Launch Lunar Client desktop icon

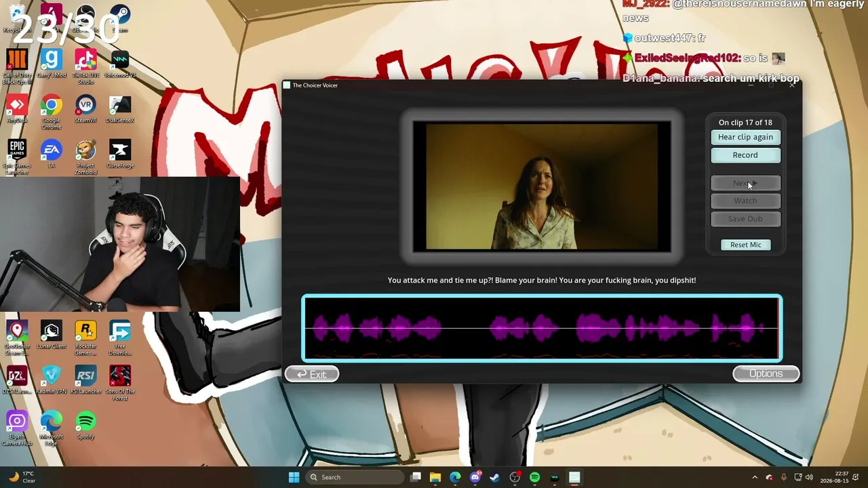coord(51,335)
